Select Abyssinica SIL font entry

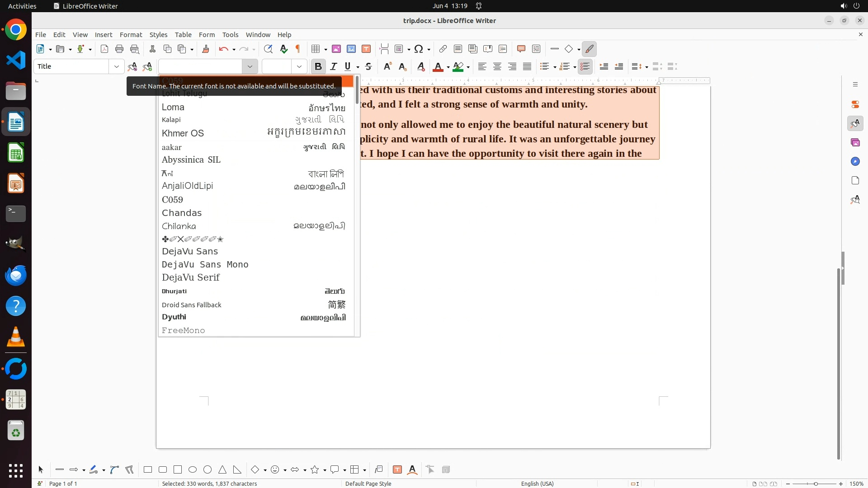(191, 160)
